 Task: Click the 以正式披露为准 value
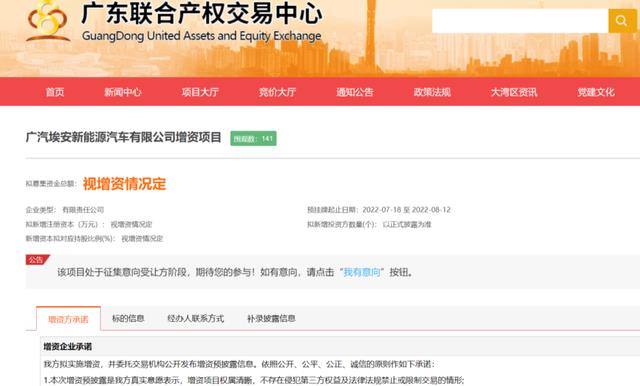(407, 224)
